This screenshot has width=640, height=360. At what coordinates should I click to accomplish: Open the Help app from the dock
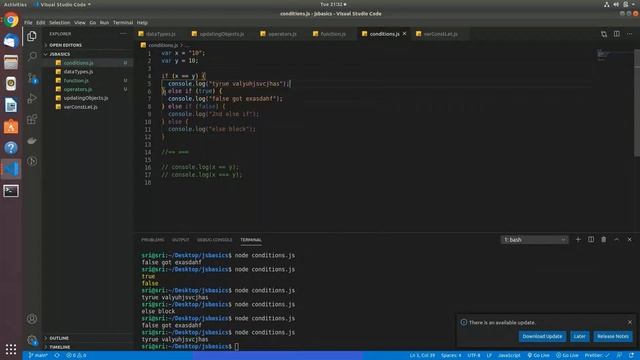pos(11,148)
